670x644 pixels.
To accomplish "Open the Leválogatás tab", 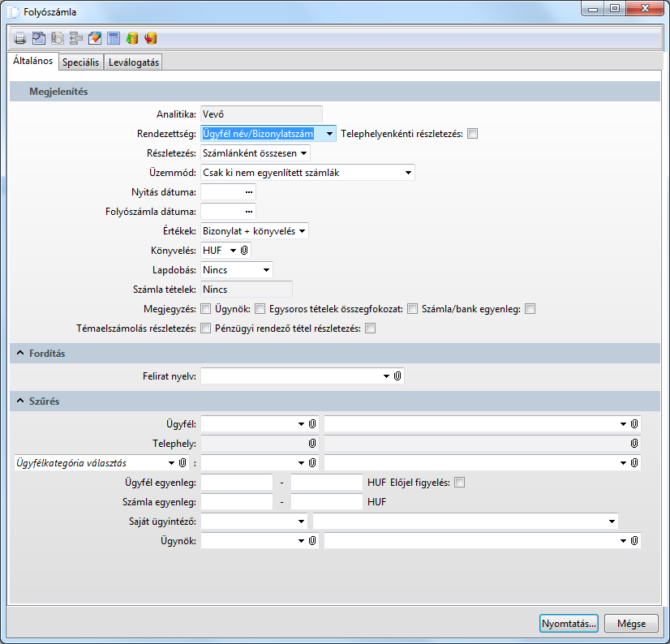I will (x=134, y=62).
